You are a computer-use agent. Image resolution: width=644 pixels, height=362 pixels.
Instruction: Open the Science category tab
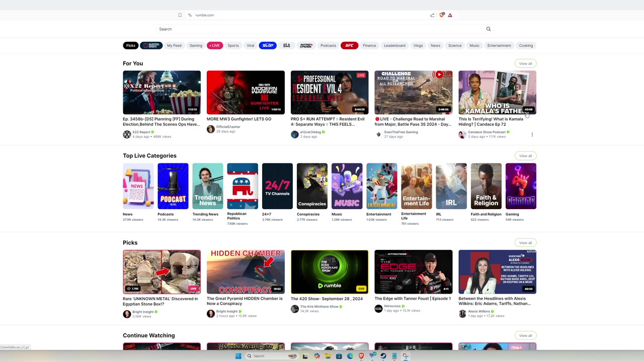(x=455, y=45)
